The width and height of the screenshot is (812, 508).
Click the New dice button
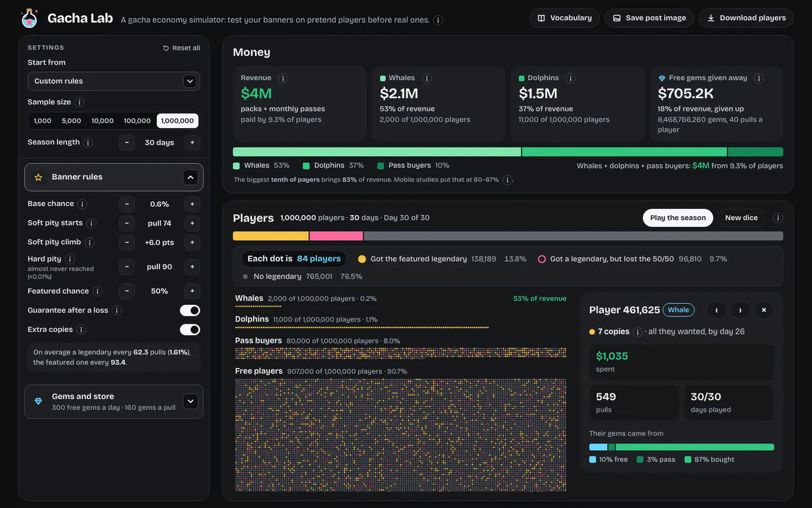[x=741, y=218]
